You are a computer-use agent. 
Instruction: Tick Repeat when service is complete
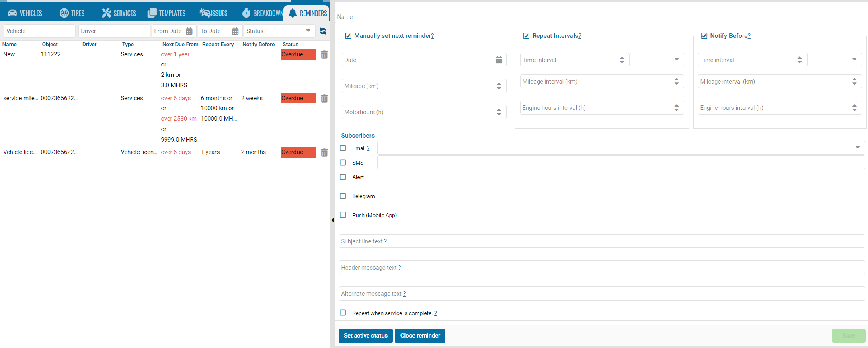[343, 313]
